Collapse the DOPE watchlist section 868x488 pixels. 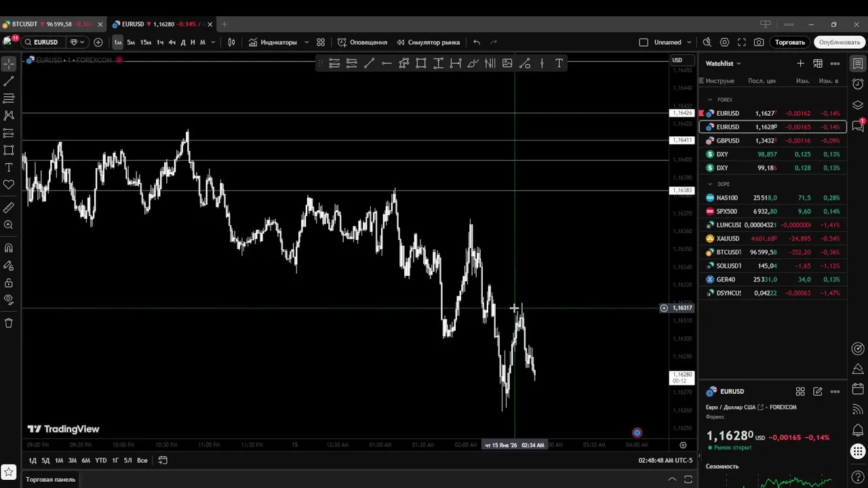pos(710,184)
